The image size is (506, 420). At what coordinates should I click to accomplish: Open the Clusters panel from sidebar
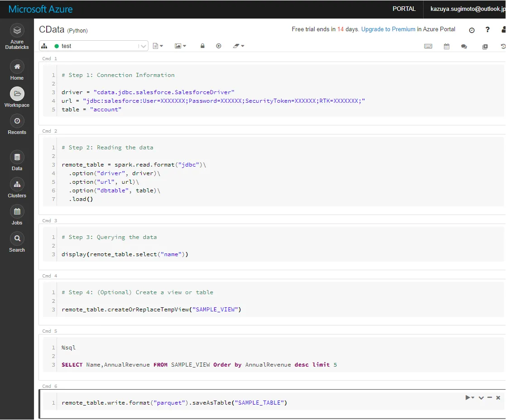coord(17,187)
